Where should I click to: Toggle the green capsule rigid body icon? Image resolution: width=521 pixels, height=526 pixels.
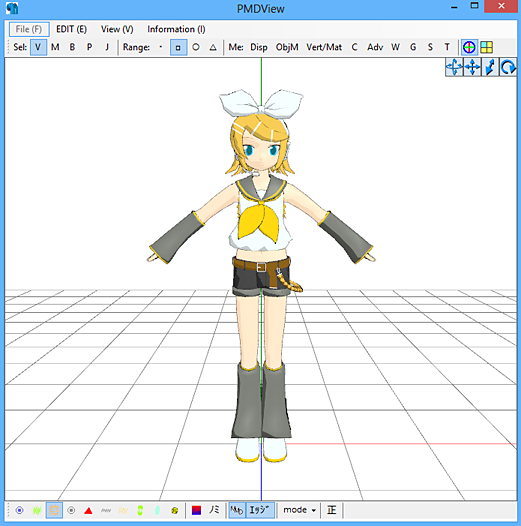tap(140, 510)
